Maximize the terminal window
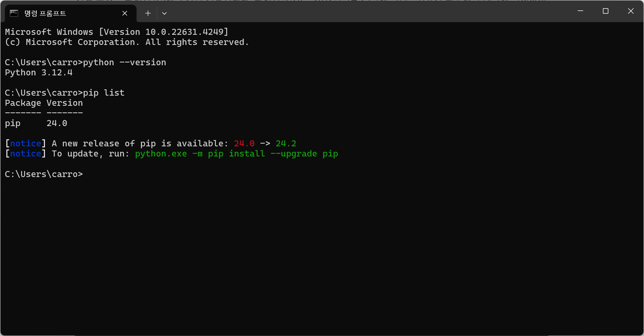This screenshot has width=644, height=336. (605, 11)
